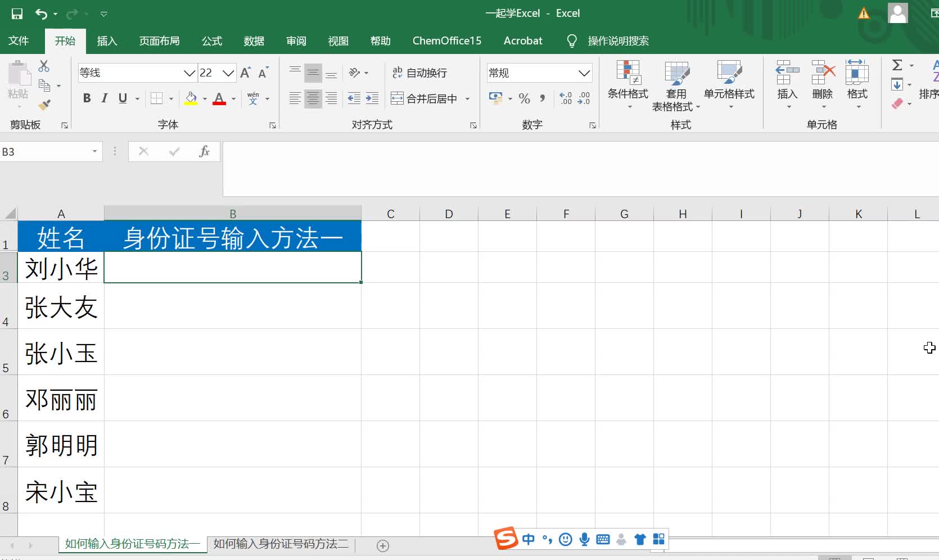Expand the Merge and Center options arrow
Screen dimensions: 939x560
467,99
